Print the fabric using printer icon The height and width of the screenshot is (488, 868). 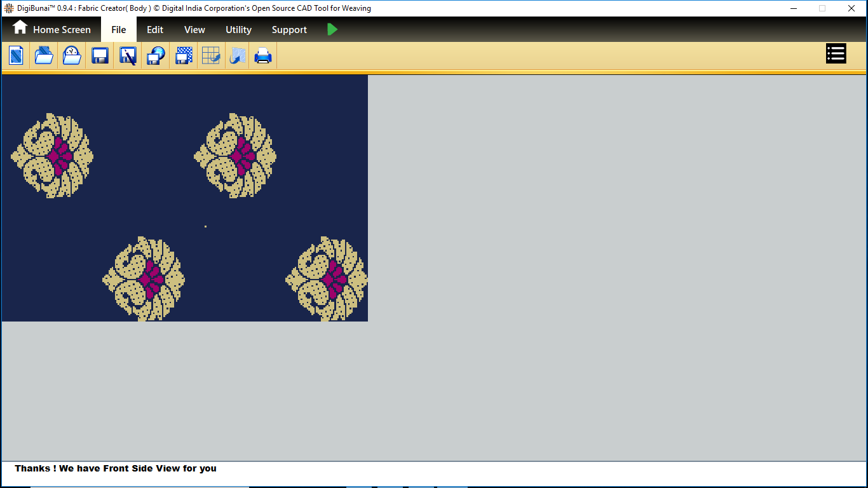click(x=263, y=56)
